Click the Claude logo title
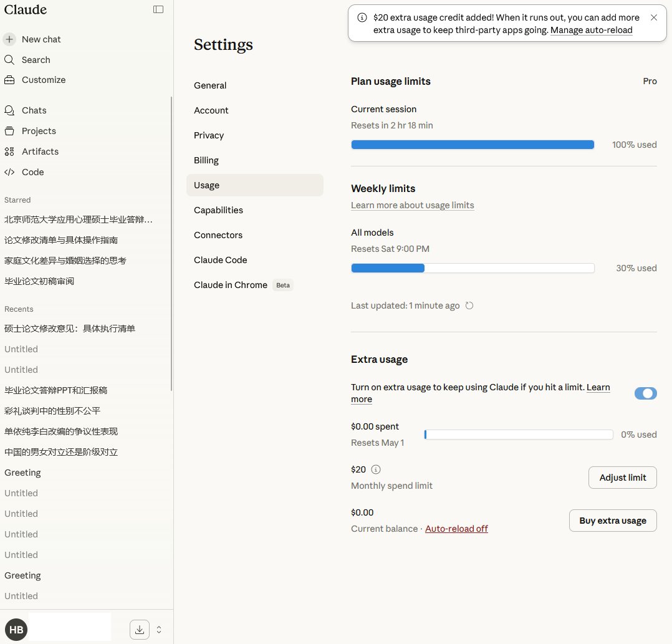Screen dimensions: 672x644 tap(26, 9)
